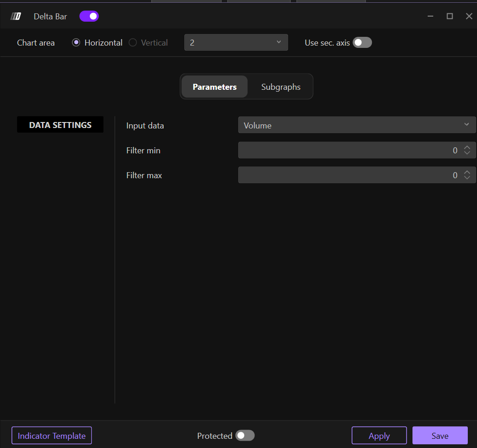Click the Save button
The height and width of the screenshot is (448, 477).
(440, 436)
